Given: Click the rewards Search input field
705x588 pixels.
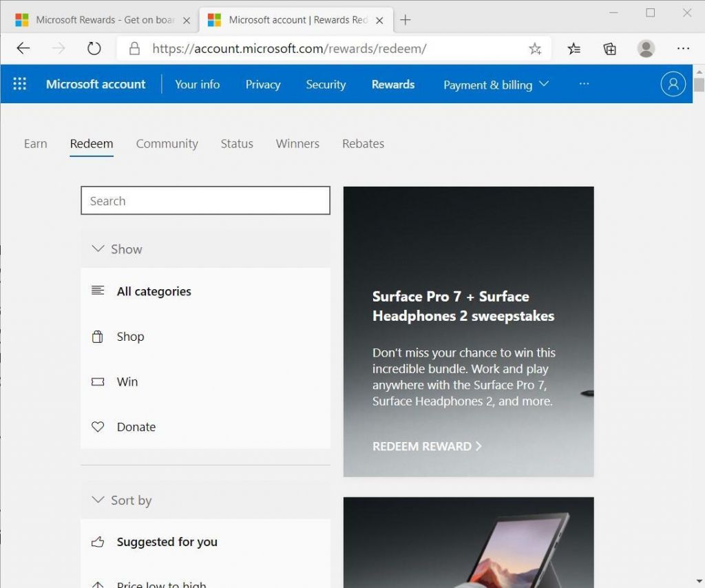Looking at the screenshot, I should point(205,200).
